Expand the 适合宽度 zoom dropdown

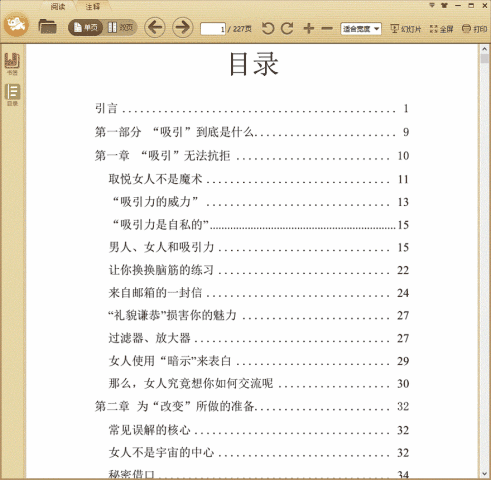(x=361, y=29)
